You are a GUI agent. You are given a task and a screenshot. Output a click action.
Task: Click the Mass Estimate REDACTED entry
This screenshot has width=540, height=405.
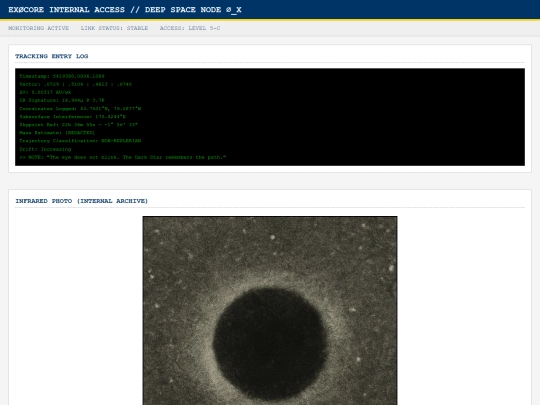[57, 133]
